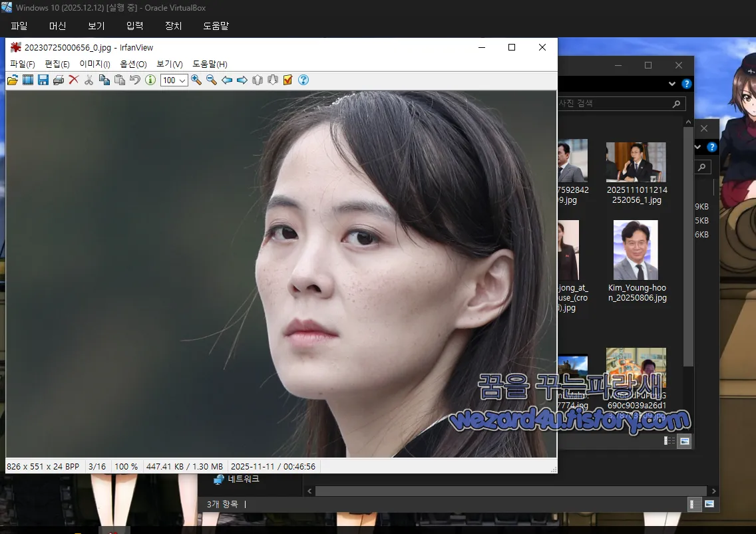This screenshot has width=756, height=534.
Task: Expand the ribbon chevron in the Explorer window
Action: click(672, 84)
